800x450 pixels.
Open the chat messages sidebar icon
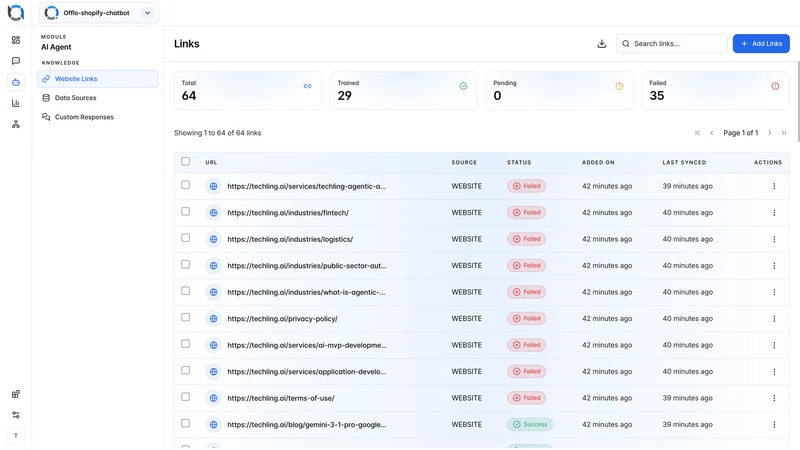point(16,61)
